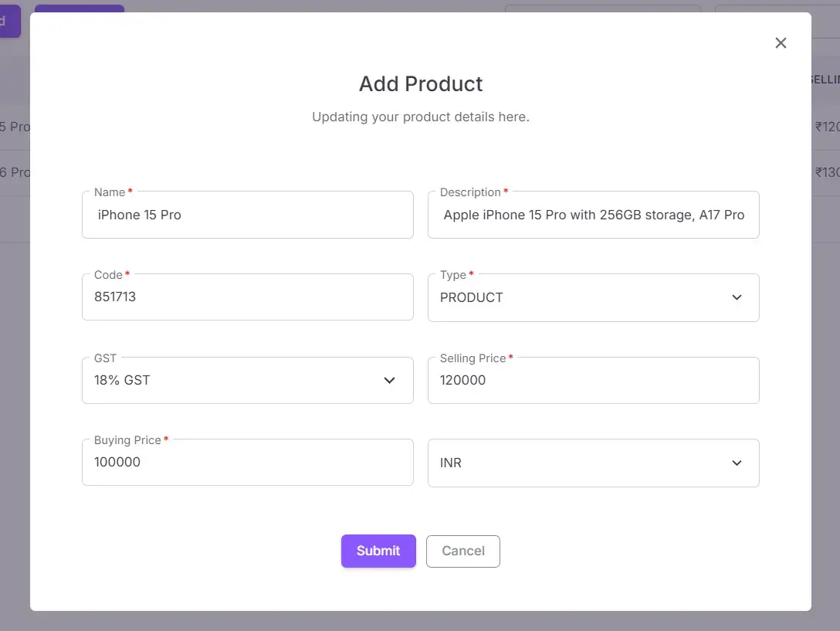The width and height of the screenshot is (840, 631).
Task: Cancel the Add Product dialog
Action: (463, 551)
